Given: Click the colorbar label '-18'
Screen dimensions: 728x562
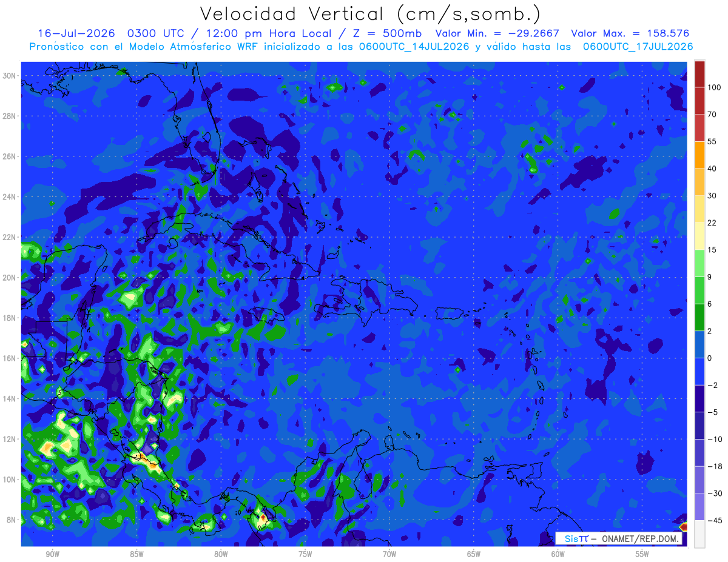Looking at the screenshot, I should pyautogui.click(x=714, y=466).
